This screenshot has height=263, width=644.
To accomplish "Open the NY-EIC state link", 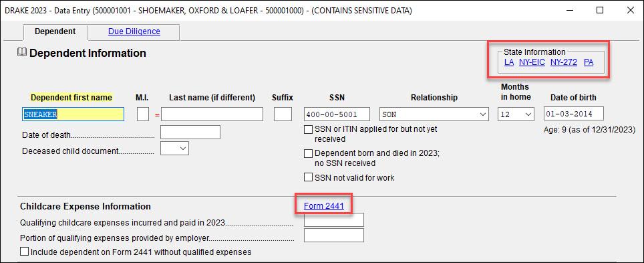I will tap(532, 62).
